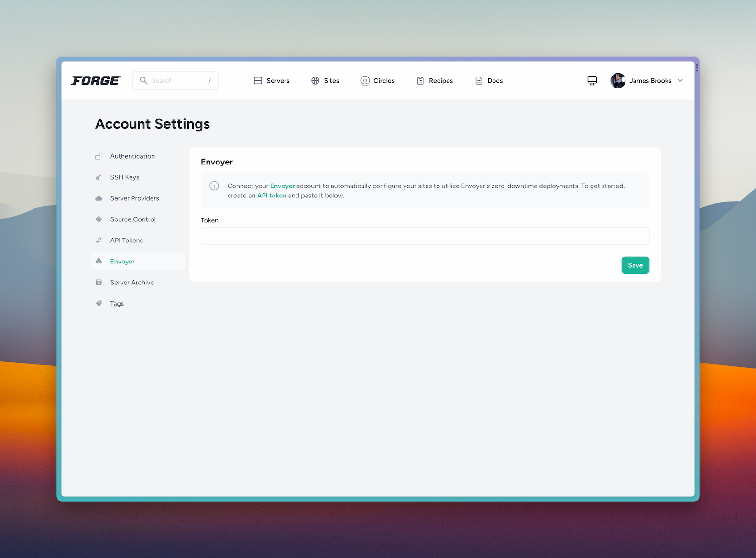Click the monitor icon in header
The height and width of the screenshot is (558, 756).
[x=592, y=80]
